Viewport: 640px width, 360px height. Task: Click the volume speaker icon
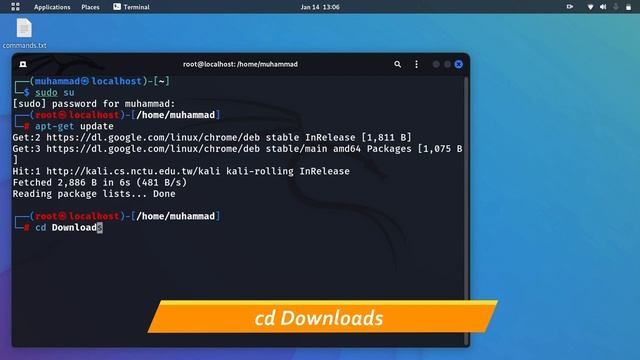coord(603,7)
